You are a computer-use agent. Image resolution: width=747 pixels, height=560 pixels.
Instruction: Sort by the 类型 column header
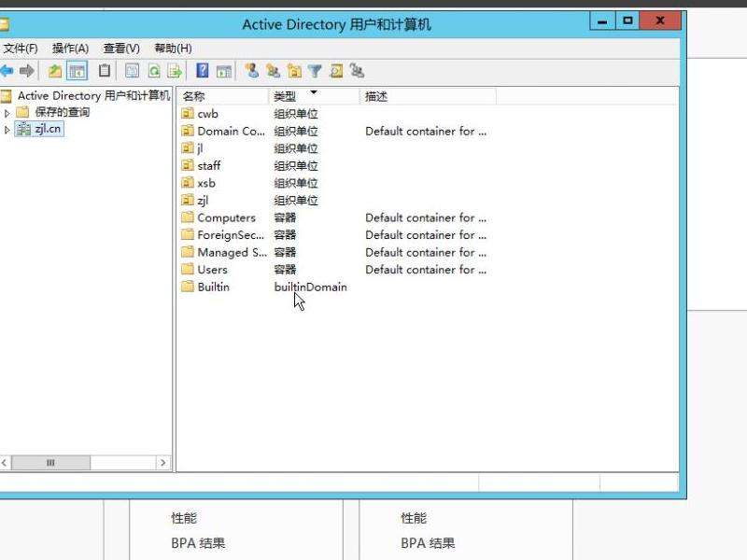click(x=314, y=96)
